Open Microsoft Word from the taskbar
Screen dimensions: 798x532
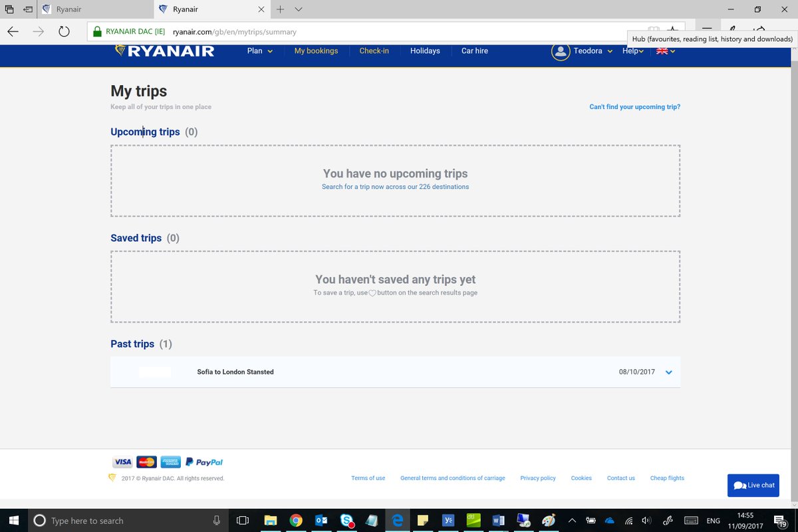click(x=499, y=521)
